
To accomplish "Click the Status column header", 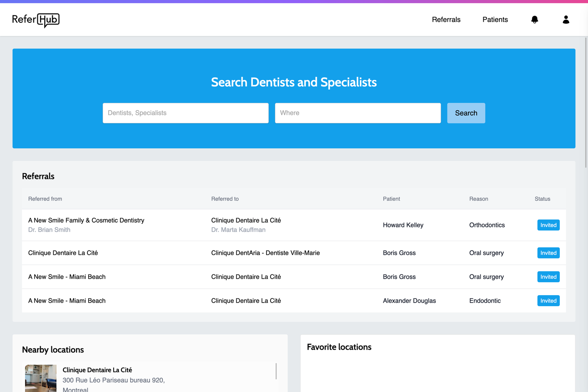I will click(x=543, y=199).
